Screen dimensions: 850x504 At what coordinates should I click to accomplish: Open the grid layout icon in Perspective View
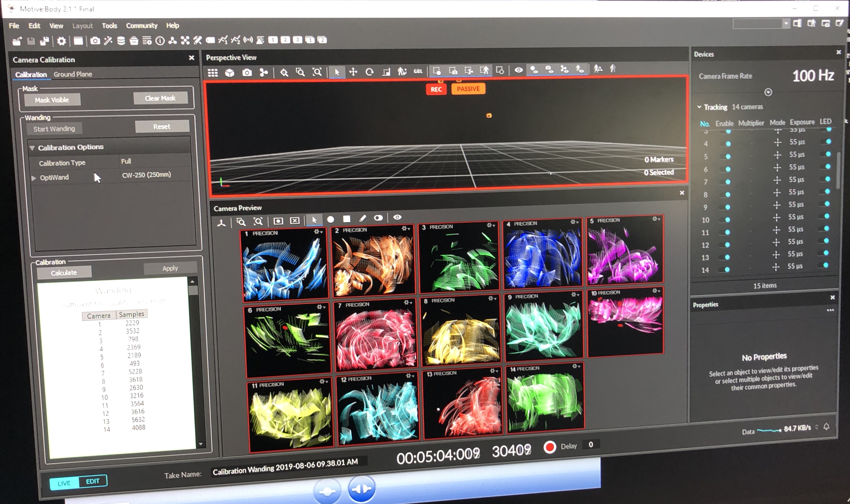213,73
